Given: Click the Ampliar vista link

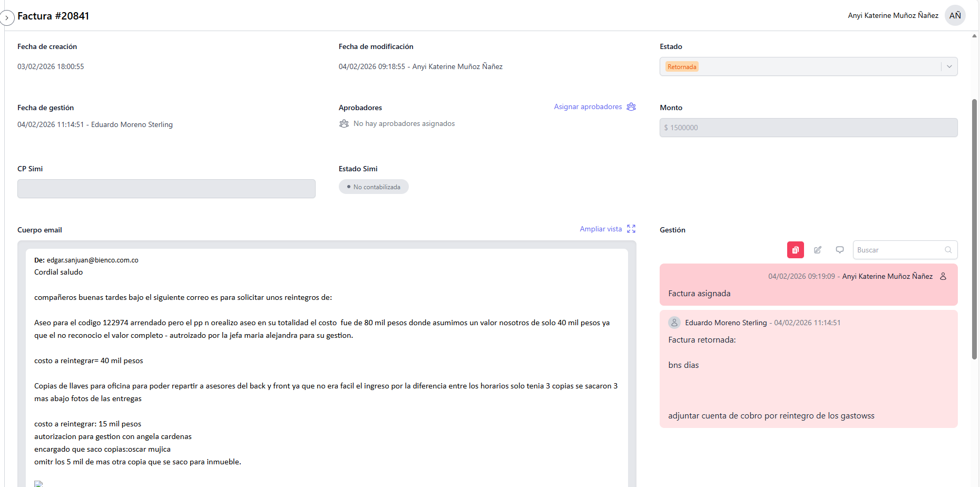Looking at the screenshot, I should point(601,229).
